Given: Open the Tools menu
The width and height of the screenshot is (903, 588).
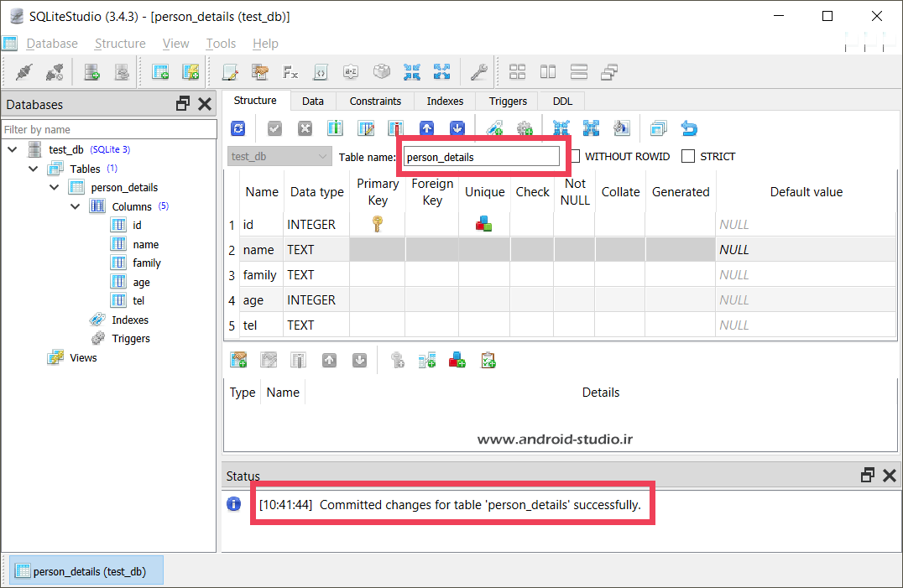Looking at the screenshot, I should point(222,44).
